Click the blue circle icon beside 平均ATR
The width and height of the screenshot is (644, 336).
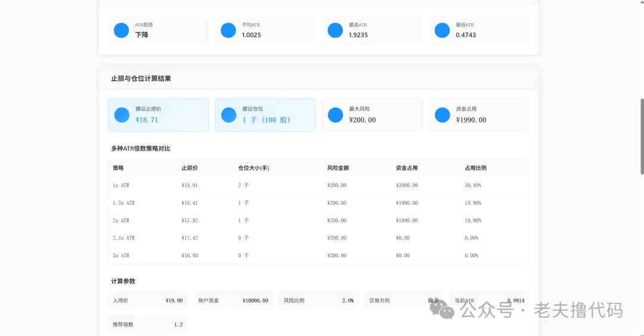click(228, 30)
